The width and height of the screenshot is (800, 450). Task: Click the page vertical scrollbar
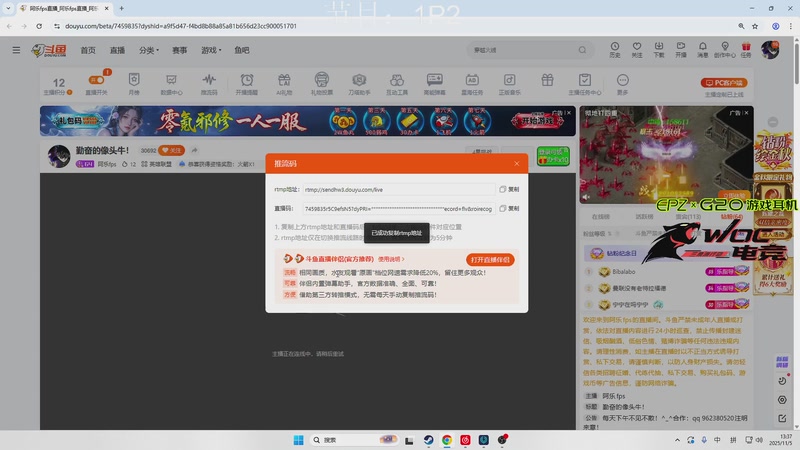click(796, 62)
